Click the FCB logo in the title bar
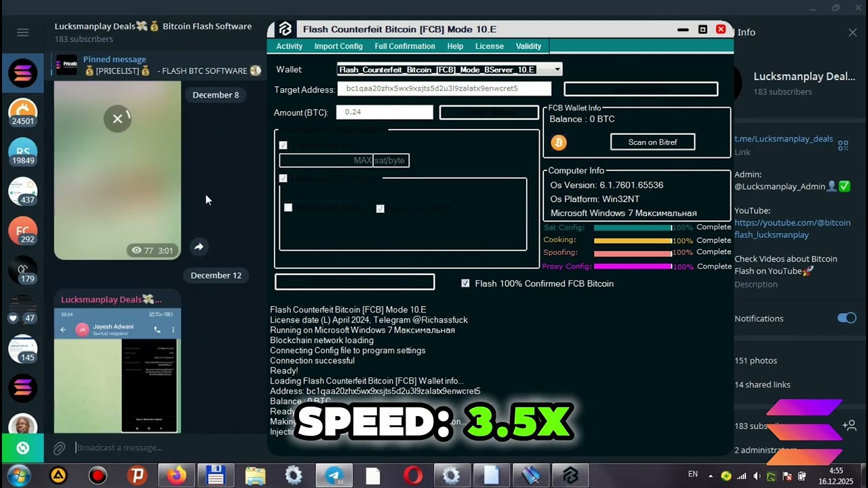This screenshot has height=488, width=868. pyautogui.click(x=285, y=29)
